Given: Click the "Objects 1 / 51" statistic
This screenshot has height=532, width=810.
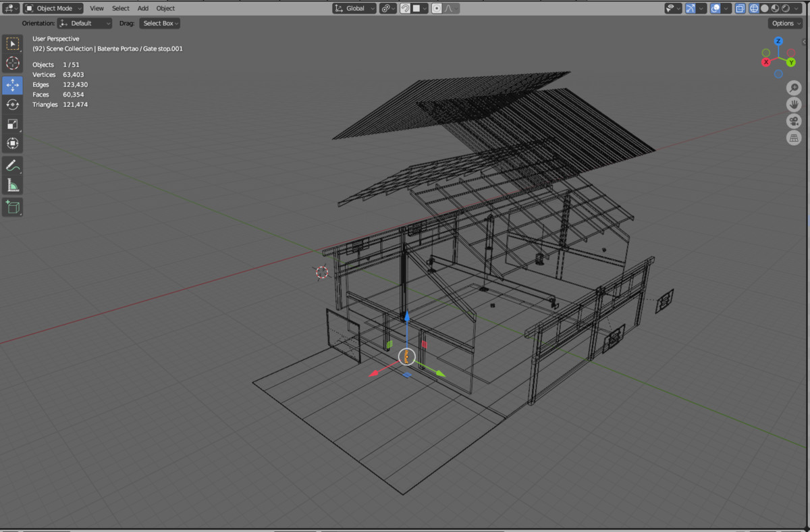Looking at the screenshot, I should coord(56,65).
